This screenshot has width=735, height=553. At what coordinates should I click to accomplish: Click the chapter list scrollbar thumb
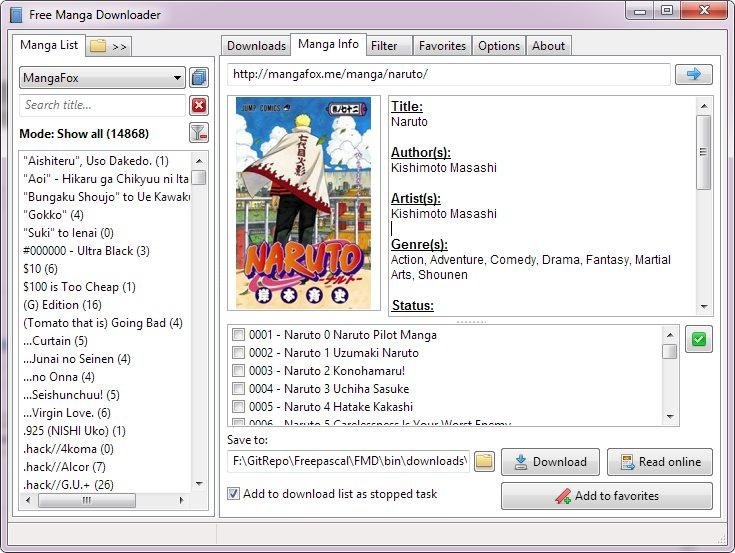pos(670,351)
